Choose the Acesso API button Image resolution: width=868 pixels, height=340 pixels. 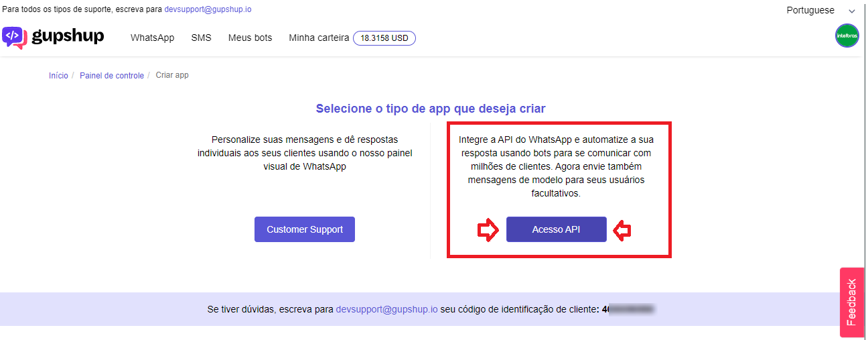click(x=556, y=229)
